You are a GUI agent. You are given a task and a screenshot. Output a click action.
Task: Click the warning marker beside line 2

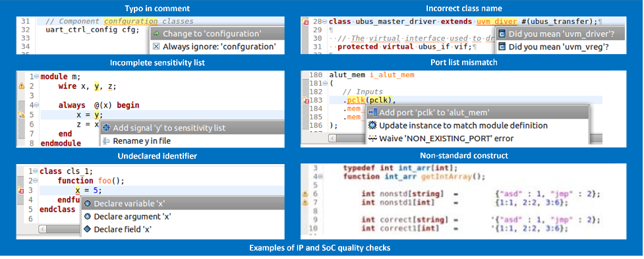click(x=21, y=86)
